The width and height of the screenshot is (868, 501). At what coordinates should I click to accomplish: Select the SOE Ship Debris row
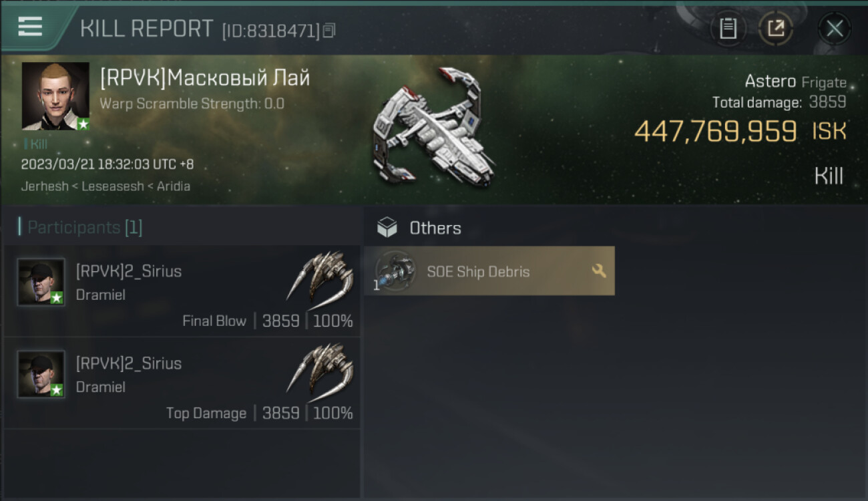tap(489, 271)
